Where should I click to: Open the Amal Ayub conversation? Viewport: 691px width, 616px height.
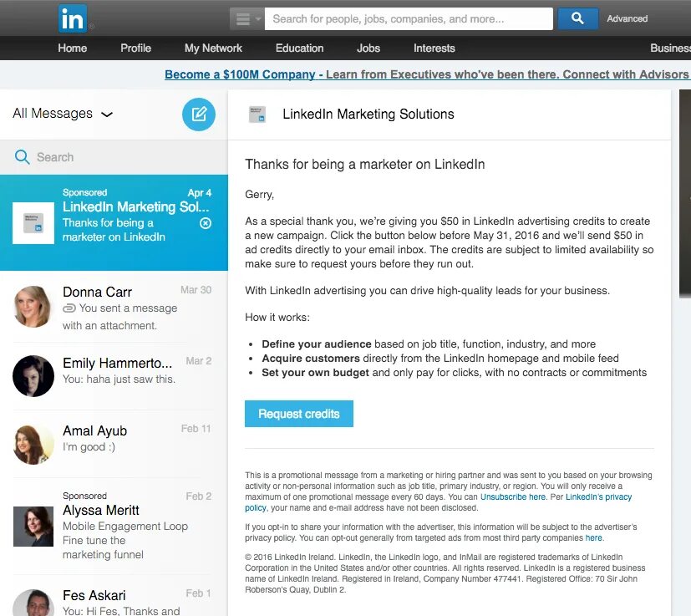coord(114,444)
